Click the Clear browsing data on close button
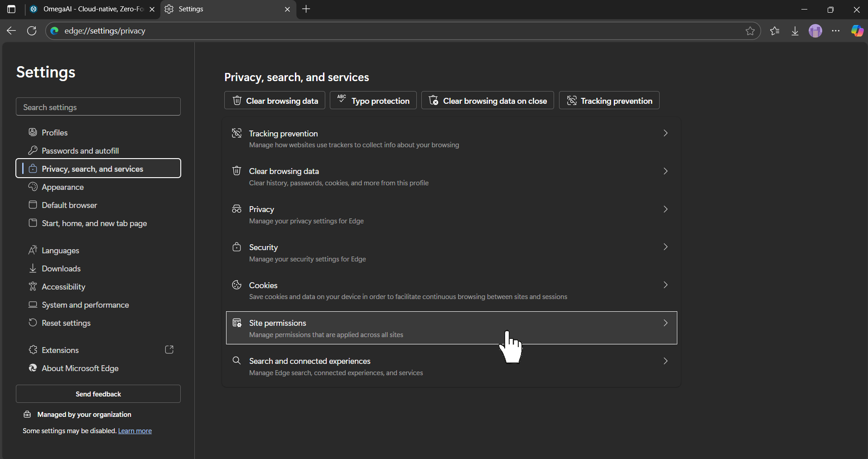Viewport: 868px width, 459px height. click(487, 101)
